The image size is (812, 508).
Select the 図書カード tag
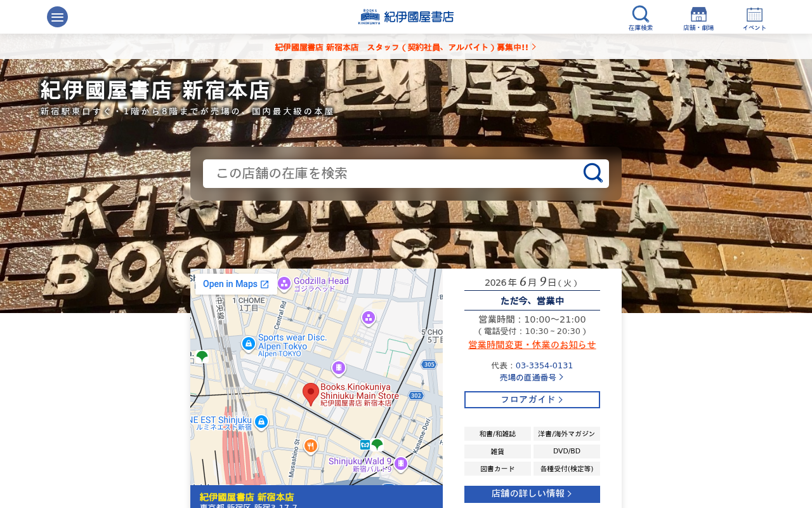[497, 469]
